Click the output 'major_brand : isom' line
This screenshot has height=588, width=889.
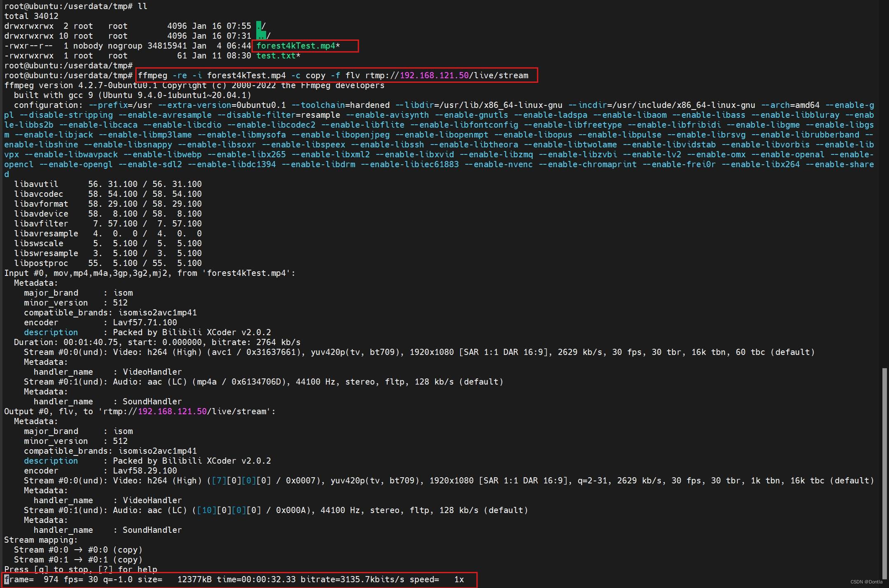tap(78, 431)
